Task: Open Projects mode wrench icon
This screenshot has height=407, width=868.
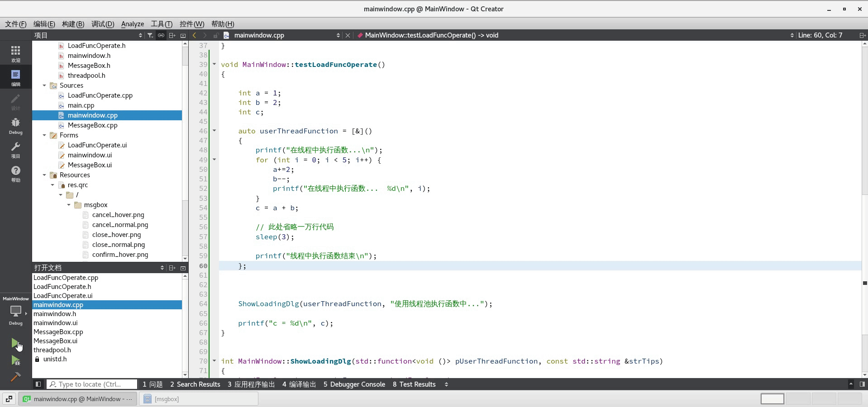Action: click(15, 150)
